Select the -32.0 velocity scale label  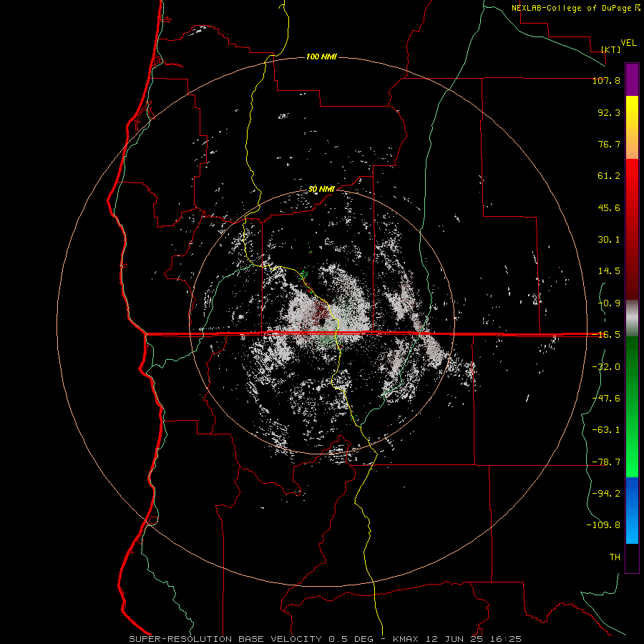click(x=606, y=367)
